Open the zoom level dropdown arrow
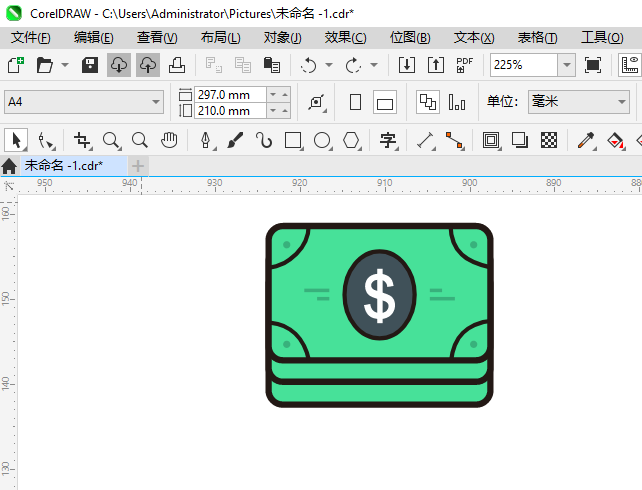This screenshot has height=490, width=642. click(x=567, y=65)
